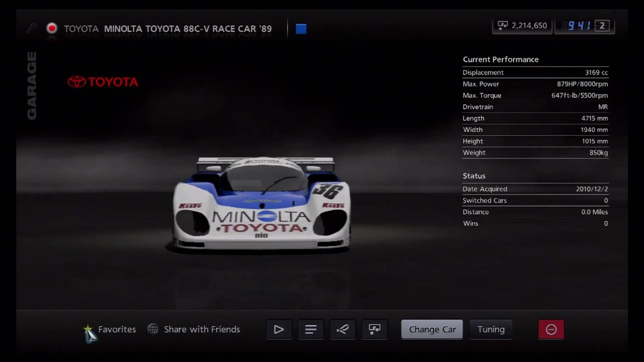Click the Height 1015 mm value
The height and width of the screenshot is (362, 644).
(x=595, y=141)
